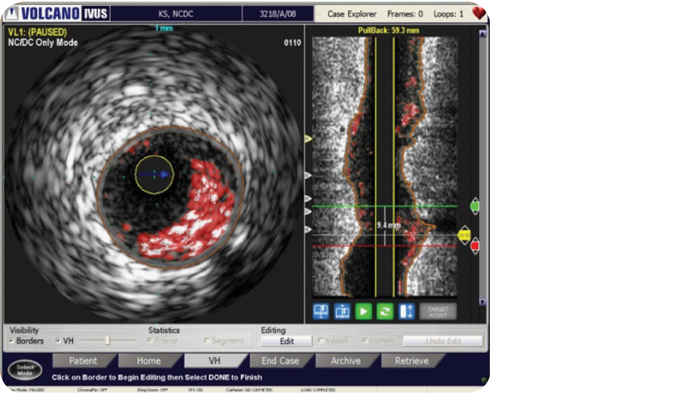
Task: Click the yellow frame 0110 marker
Action: point(464,235)
